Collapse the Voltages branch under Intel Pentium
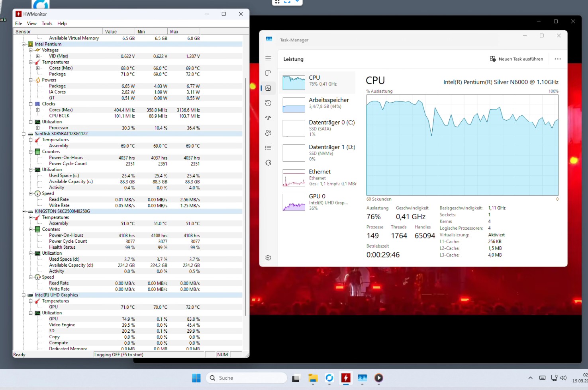This screenshot has width=588, height=390. pos(31,50)
